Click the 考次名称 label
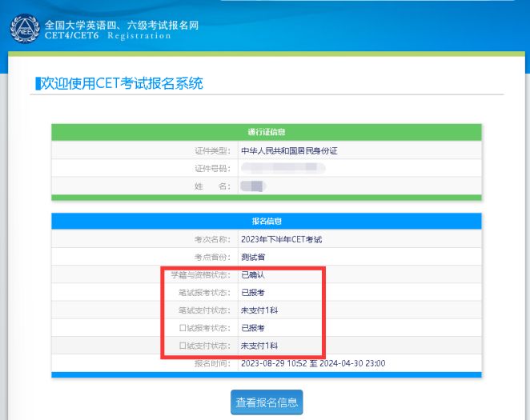The height and width of the screenshot is (420, 530). 213,239
